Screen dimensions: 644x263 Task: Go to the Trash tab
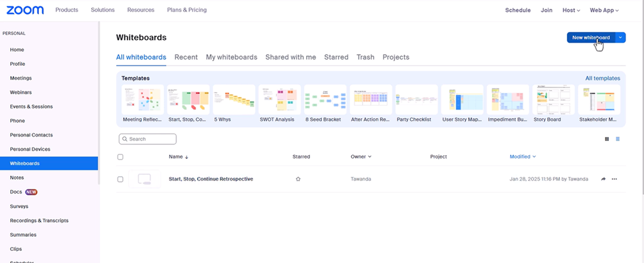pos(365,57)
